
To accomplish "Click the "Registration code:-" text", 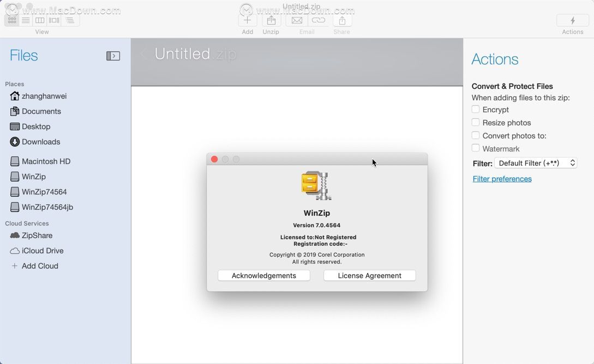I will pos(321,244).
